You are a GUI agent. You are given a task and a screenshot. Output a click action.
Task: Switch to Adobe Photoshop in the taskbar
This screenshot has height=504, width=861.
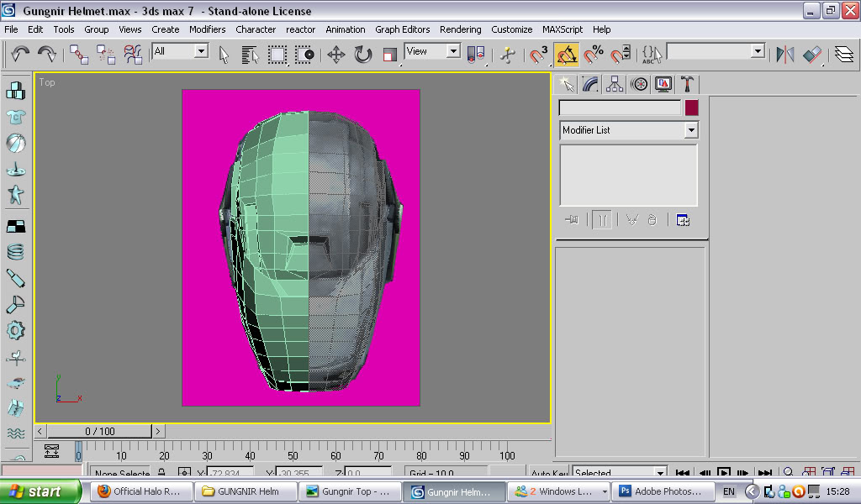(x=663, y=491)
